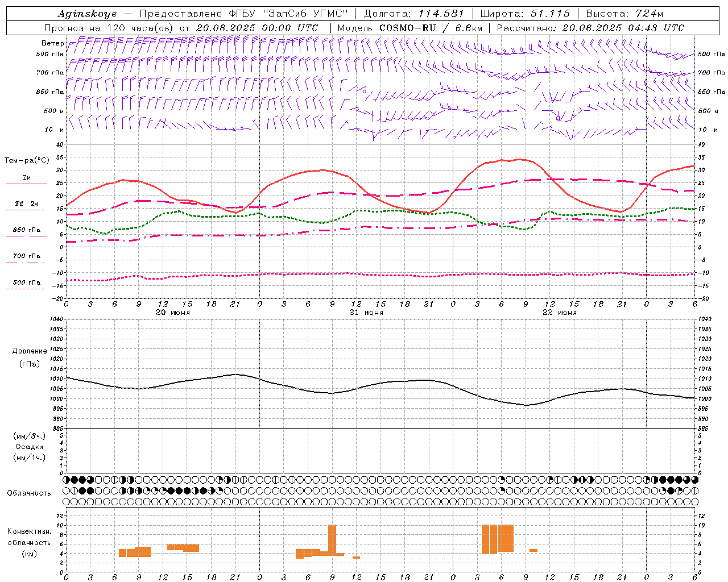Click the Тем-ра(°C) temperature panel label
The width and height of the screenshot is (728, 582).
[x=27, y=161]
